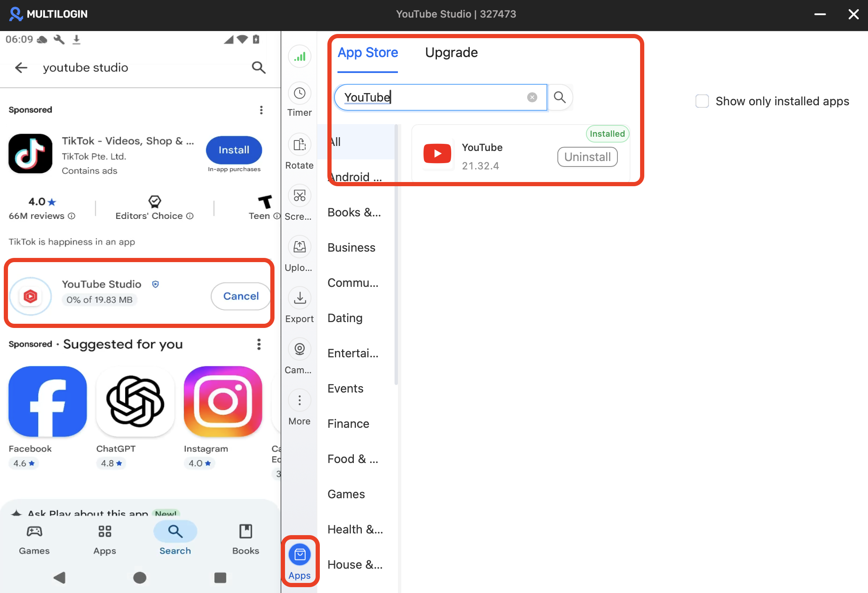The image size is (868, 593).
Task: Open the Sponsored TikTok three-dot menu
Action: tap(261, 110)
